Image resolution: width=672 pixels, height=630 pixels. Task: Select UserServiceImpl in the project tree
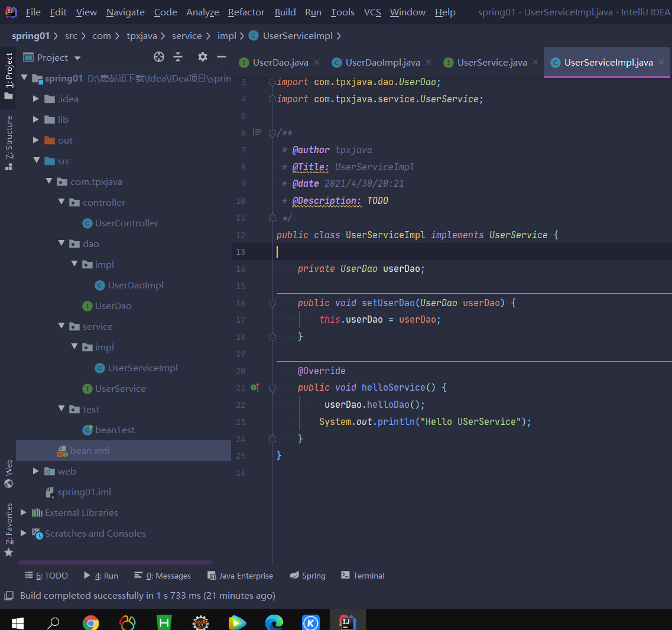point(142,368)
